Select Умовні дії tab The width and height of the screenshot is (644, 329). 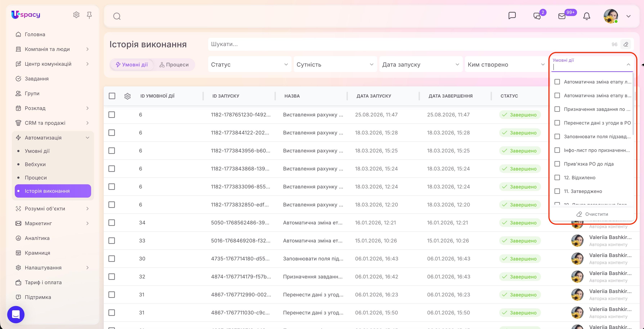click(132, 65)
